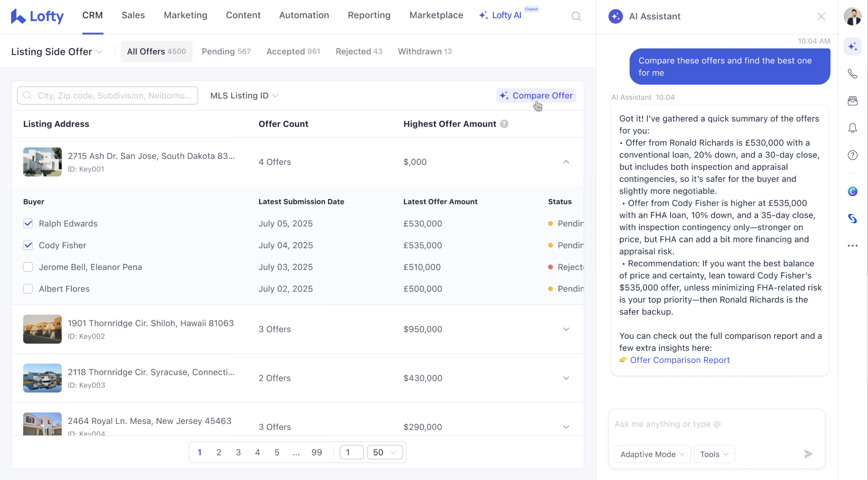This screenshot has width=868, height=480.
Task: Open the phone dialer icon in right sidebar
Action: (852, 74)
